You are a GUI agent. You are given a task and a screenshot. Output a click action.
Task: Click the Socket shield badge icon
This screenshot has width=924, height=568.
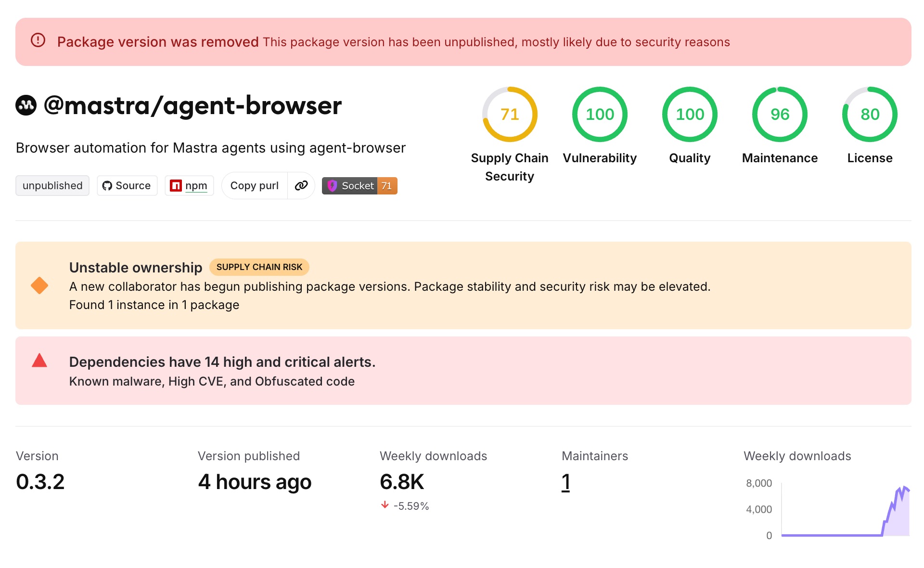(x=332, y=186)
